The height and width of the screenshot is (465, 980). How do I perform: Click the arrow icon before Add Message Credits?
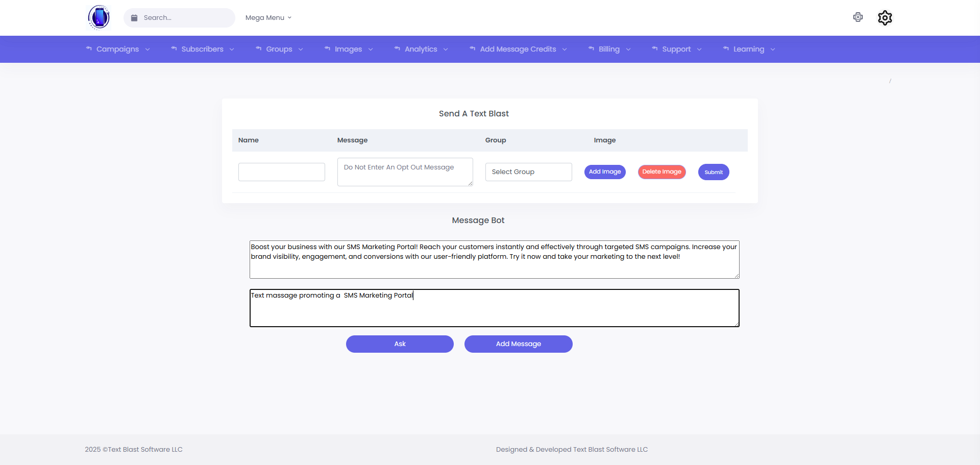click(473, 49)
